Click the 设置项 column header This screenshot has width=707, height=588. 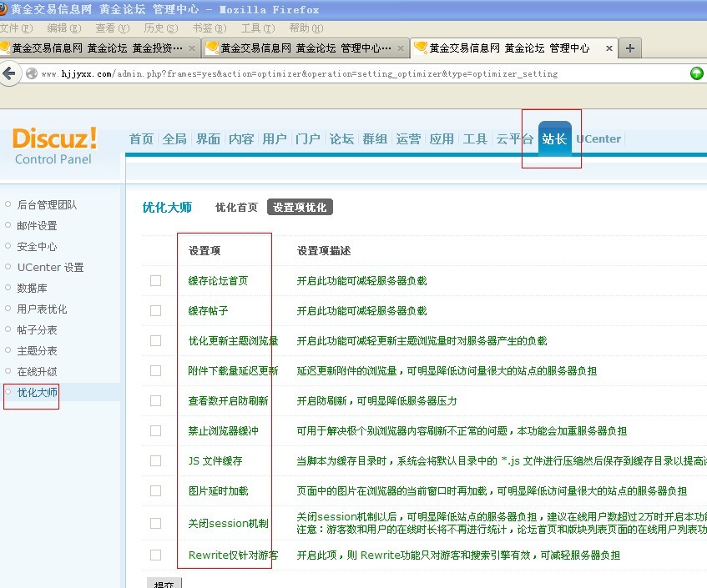coord(205,250)
